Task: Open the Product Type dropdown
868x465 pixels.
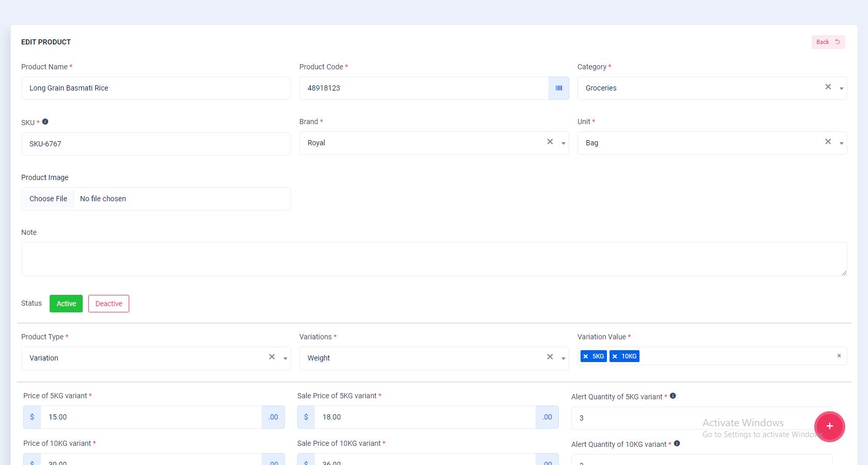Action: coord(285,358)
